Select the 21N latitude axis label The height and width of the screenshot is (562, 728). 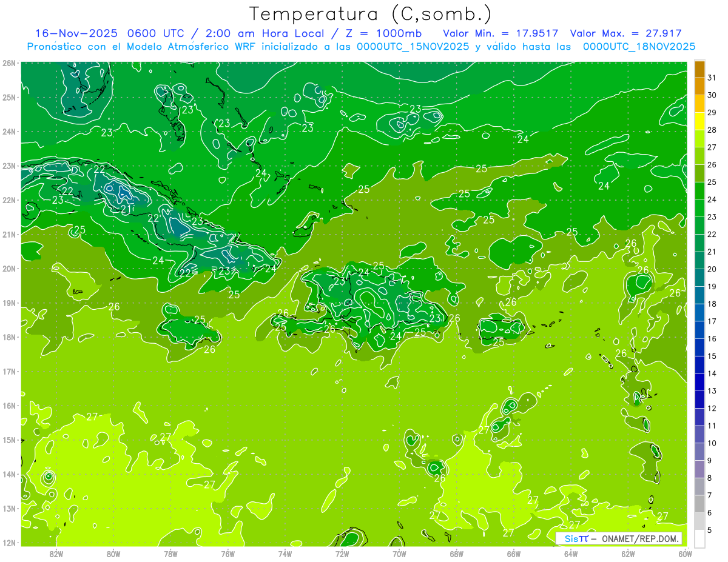(x=9, y=235)
